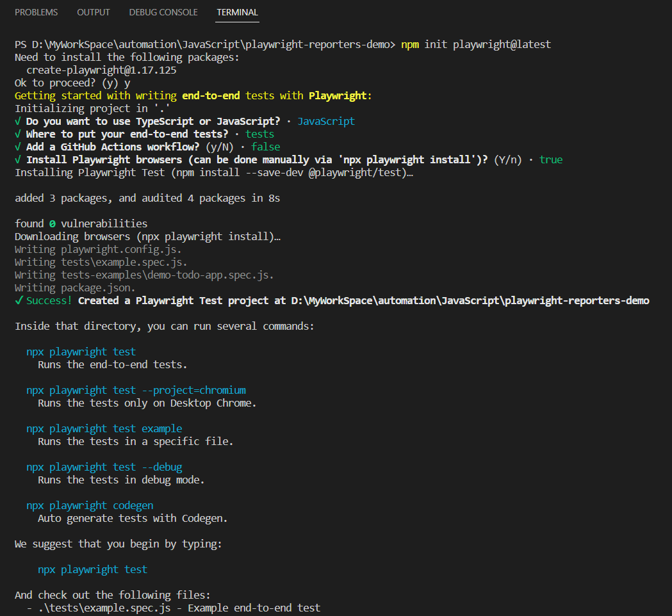Click the green Success! message
Screen dimensions: 672x616
coord(43,300)
